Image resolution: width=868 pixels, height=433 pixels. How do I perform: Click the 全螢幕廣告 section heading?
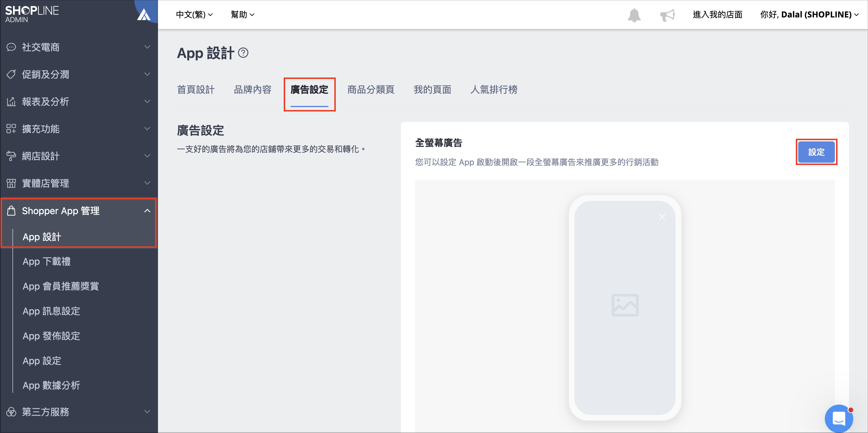tap(438, 143)
